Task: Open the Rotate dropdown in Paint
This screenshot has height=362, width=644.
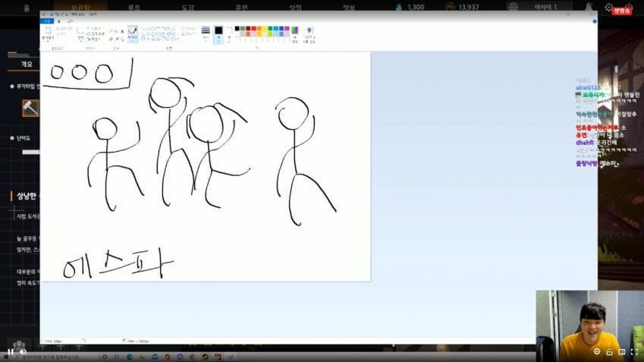Action: tap(94, 39)
